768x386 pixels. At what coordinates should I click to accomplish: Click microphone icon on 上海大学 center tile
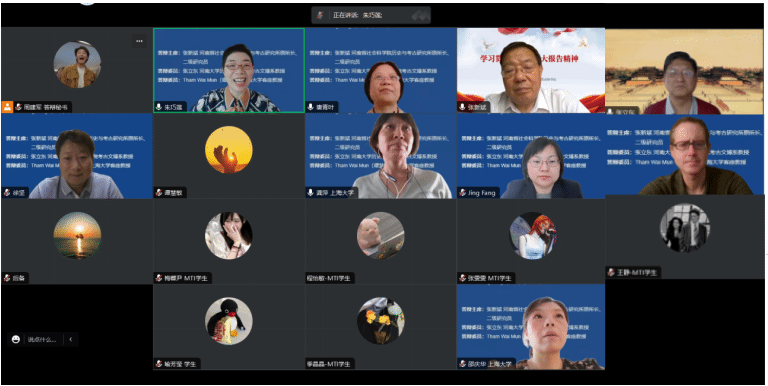click(x=311, y=193)
